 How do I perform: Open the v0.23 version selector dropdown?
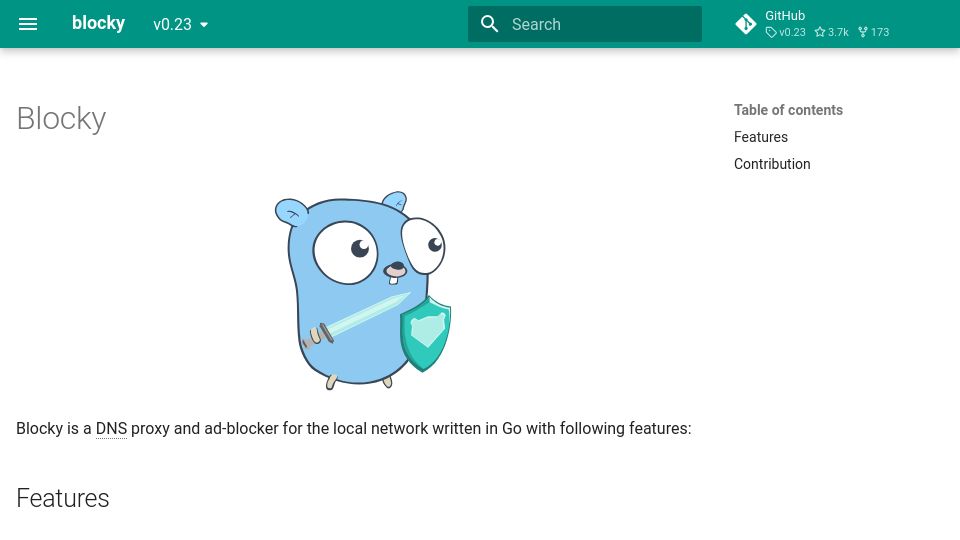click(x=181, y=24)
